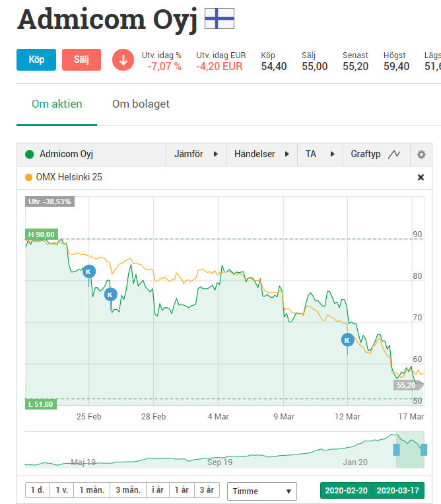Viewport: 441px width, 504px height.
Task: Select the 1 mån. time range
Action: pyautogui.click(x=92, y=490)
